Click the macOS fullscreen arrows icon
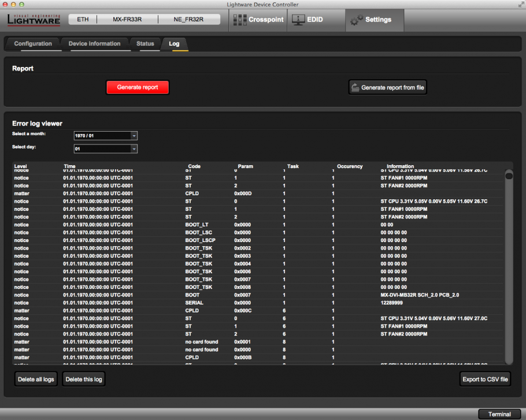 [520, 5]
